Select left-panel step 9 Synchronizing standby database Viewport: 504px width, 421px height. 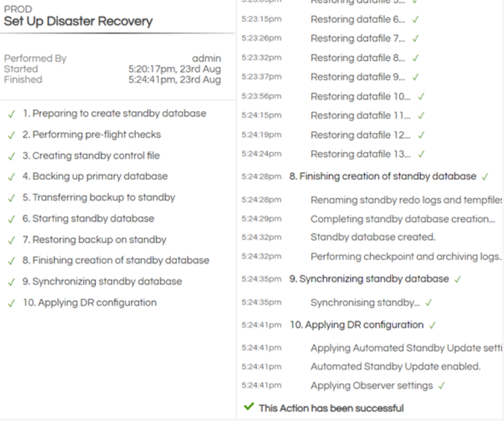[x=102, y=281]
